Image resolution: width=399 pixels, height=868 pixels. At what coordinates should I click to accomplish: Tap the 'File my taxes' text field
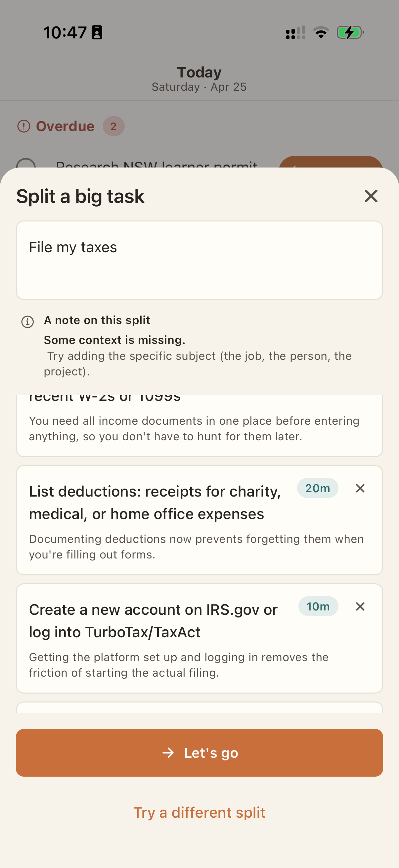tap(199, 260)
